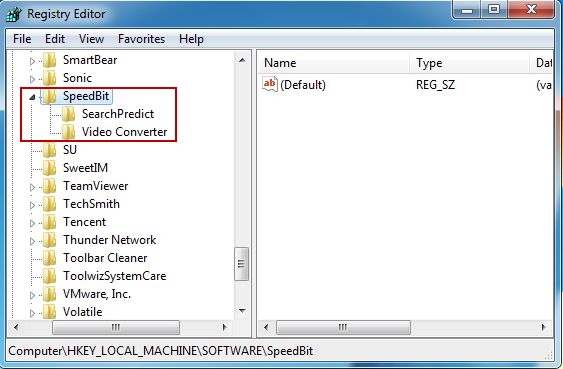Click tree pane scroll right arrow
This screenshot has height=369, width=563.
225,327
